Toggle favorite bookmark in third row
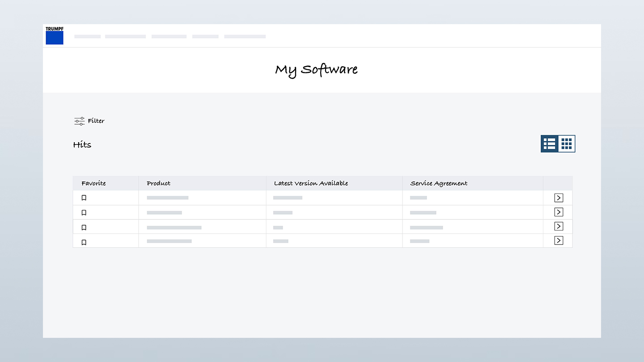The height and width of the screenshot is (362, 644). [x=84, y=227]
